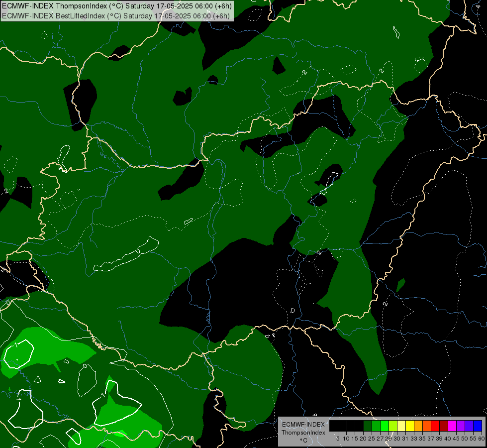This screenshot has height=448, width=487.
Task: Click the dark green 20-25 legend swatch
Action: 368,426
